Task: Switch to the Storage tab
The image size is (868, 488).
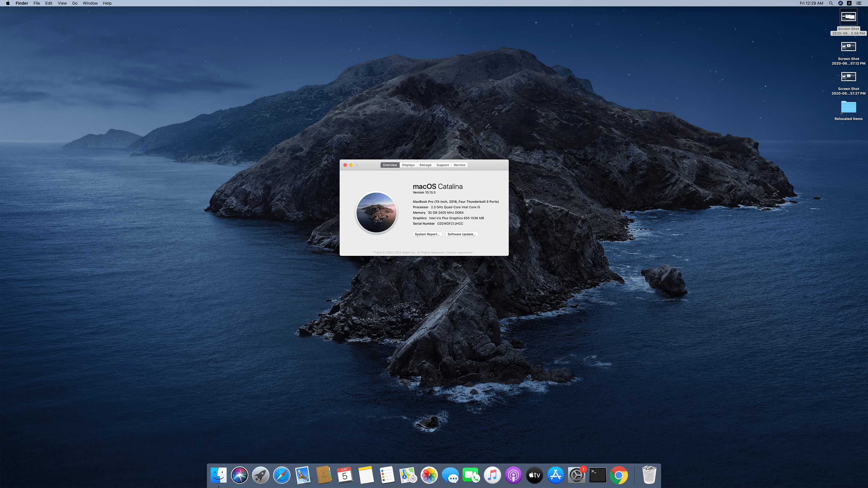Action: point(425,165)
